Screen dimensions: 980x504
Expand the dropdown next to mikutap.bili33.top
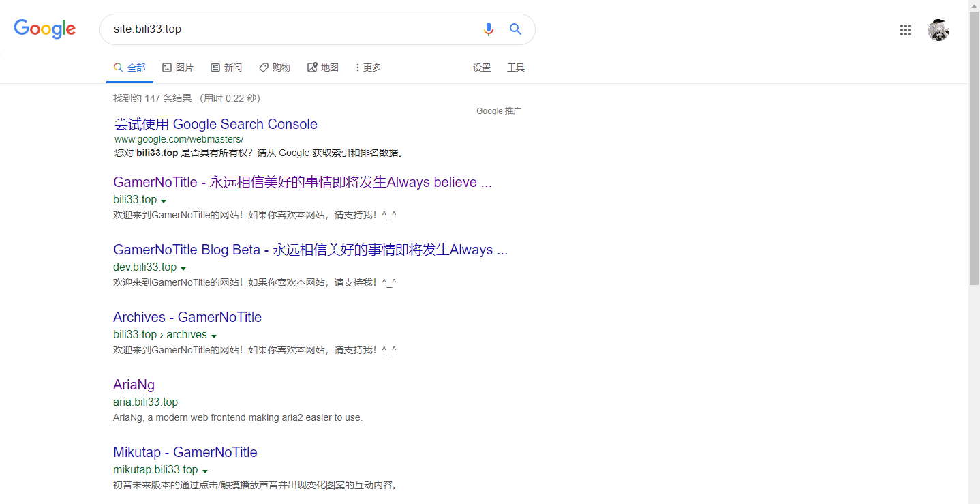coord(205,470)
